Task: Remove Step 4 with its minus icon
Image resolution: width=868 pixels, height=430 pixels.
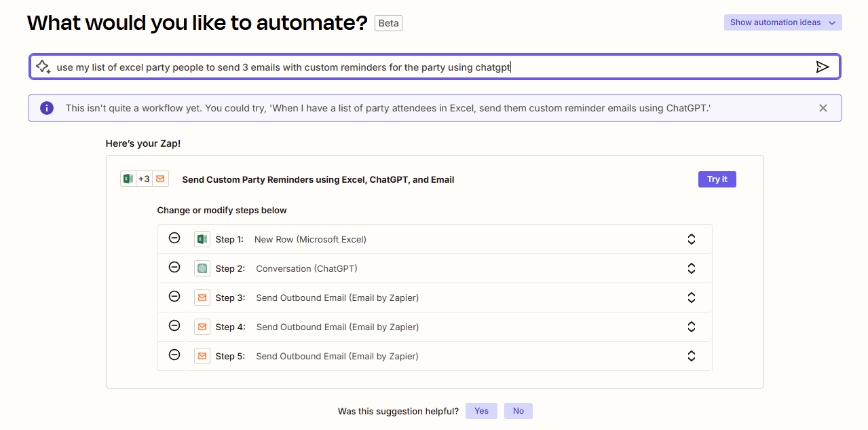Action: point(174,325)
